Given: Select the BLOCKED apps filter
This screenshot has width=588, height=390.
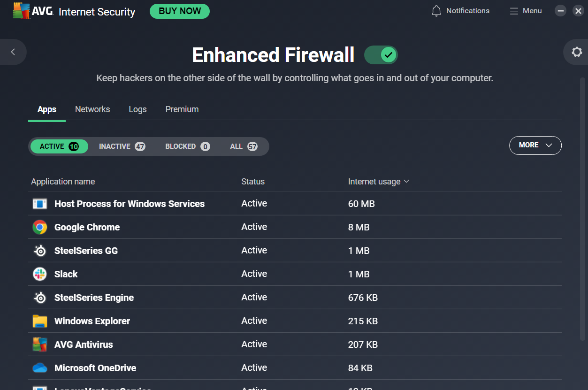Looking at the screenshot, I should click(x=187, y=146).
